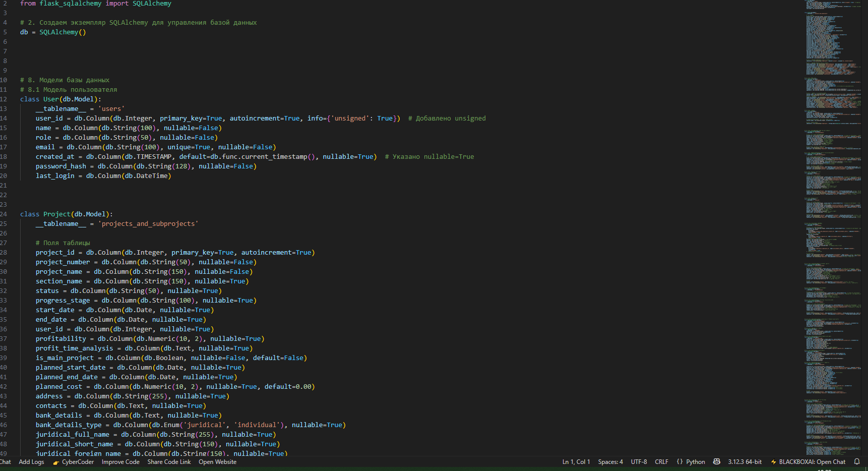Click the 'address = db.Column' line

coord(133,396)
